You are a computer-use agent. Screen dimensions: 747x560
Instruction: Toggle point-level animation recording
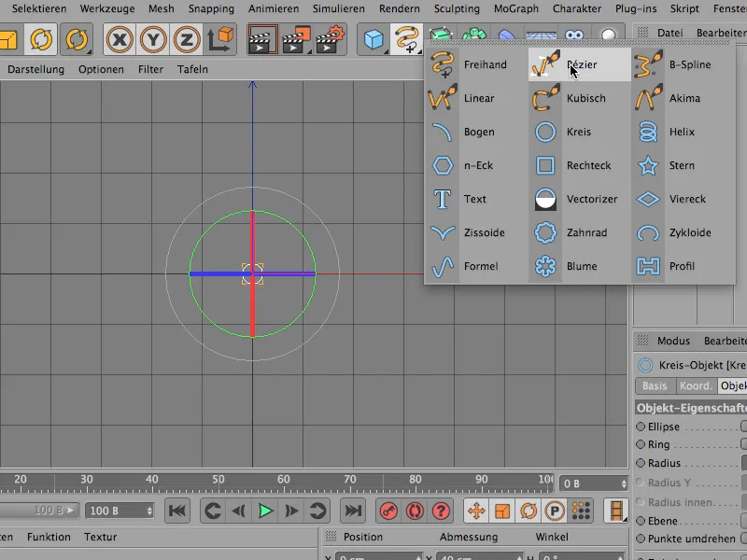pos(581,511)
